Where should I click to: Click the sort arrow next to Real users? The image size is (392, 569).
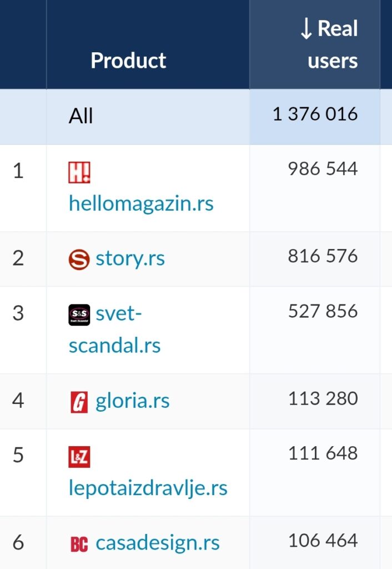(x=306, y=29)
